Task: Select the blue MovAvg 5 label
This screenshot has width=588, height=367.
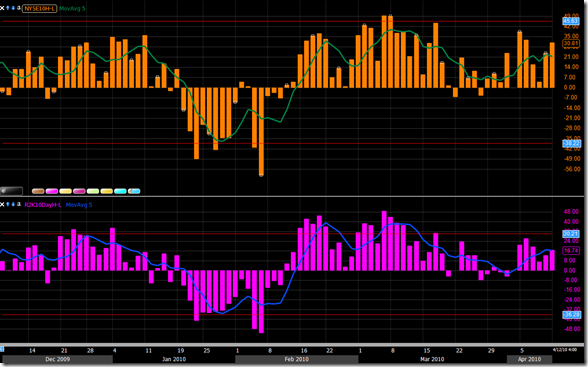Action: click(79, 205)
